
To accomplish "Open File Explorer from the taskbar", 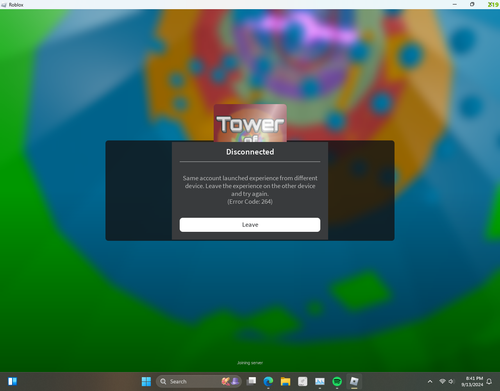I will [285, 381].
